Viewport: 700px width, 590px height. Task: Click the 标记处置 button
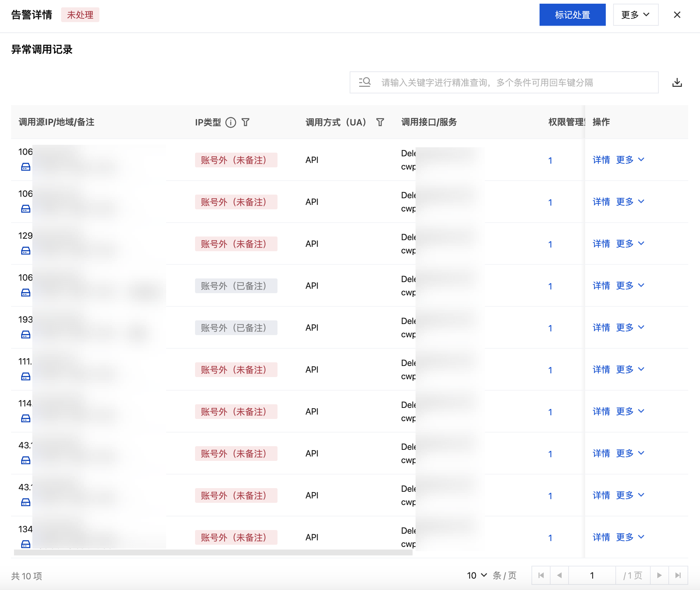click(x=572, y=15)
